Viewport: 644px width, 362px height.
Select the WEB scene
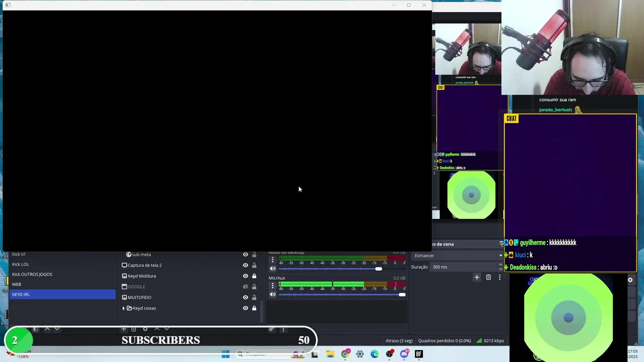[62, 285]
